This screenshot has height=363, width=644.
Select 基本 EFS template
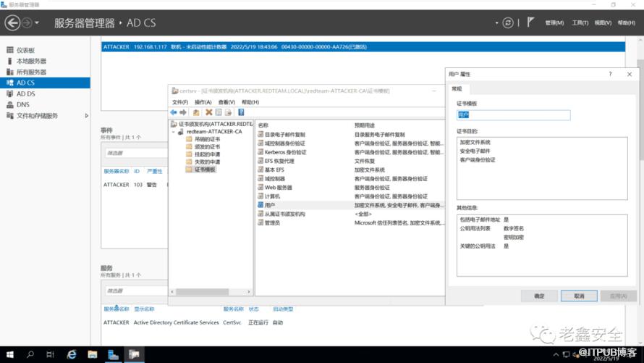[274, 170]
